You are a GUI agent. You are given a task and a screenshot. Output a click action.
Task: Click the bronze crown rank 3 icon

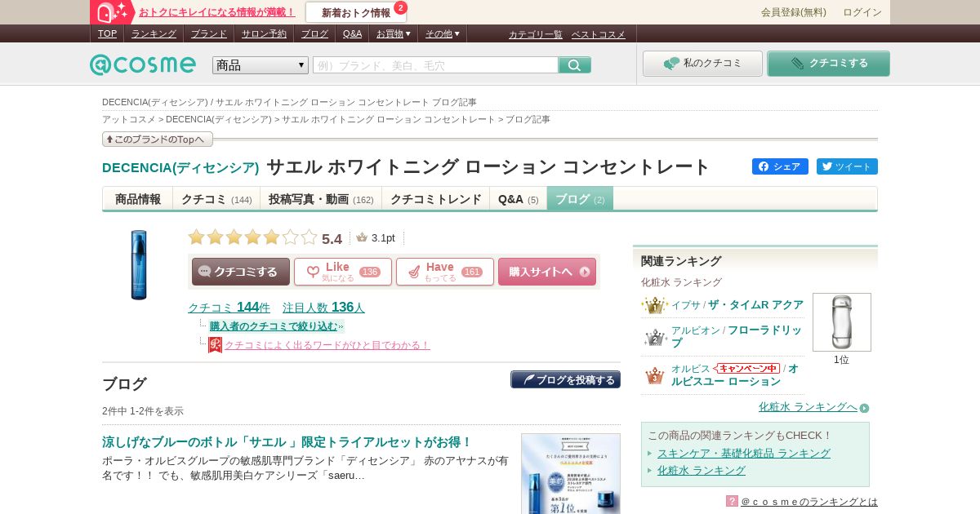click(x=655, y=375)
